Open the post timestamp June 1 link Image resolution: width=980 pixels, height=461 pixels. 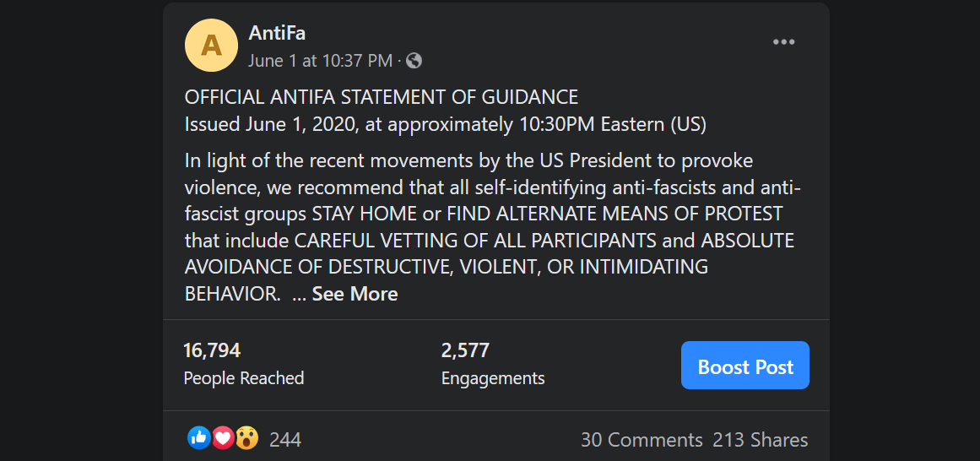[x=320, y=61]
